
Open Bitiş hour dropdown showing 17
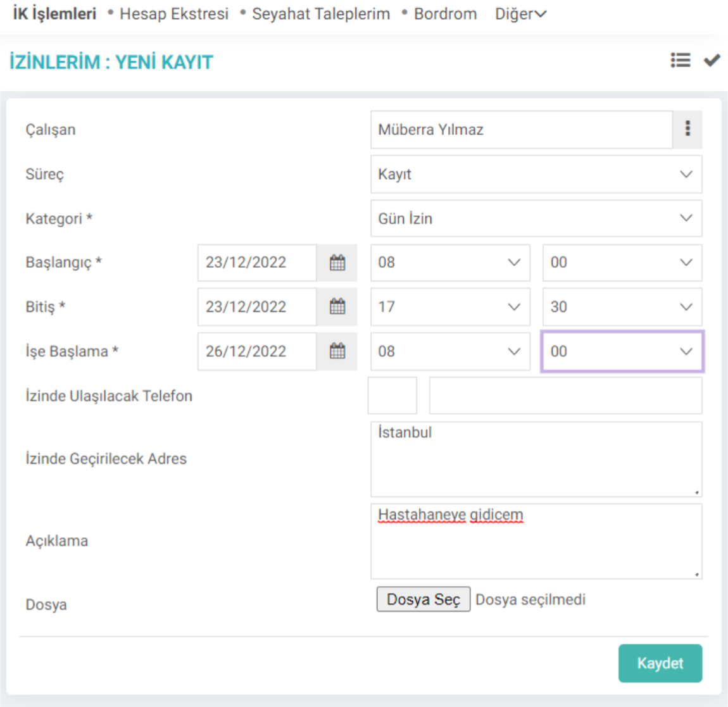450,307
